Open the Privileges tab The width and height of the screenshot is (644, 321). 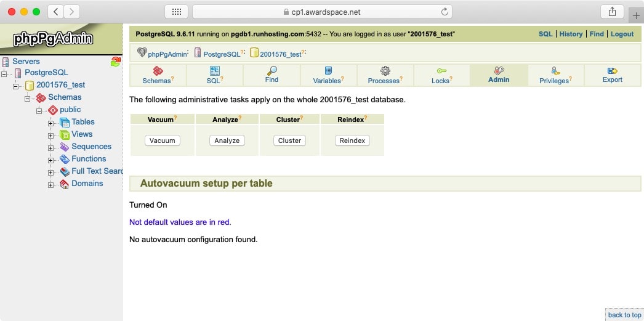[x=555, y=76]
